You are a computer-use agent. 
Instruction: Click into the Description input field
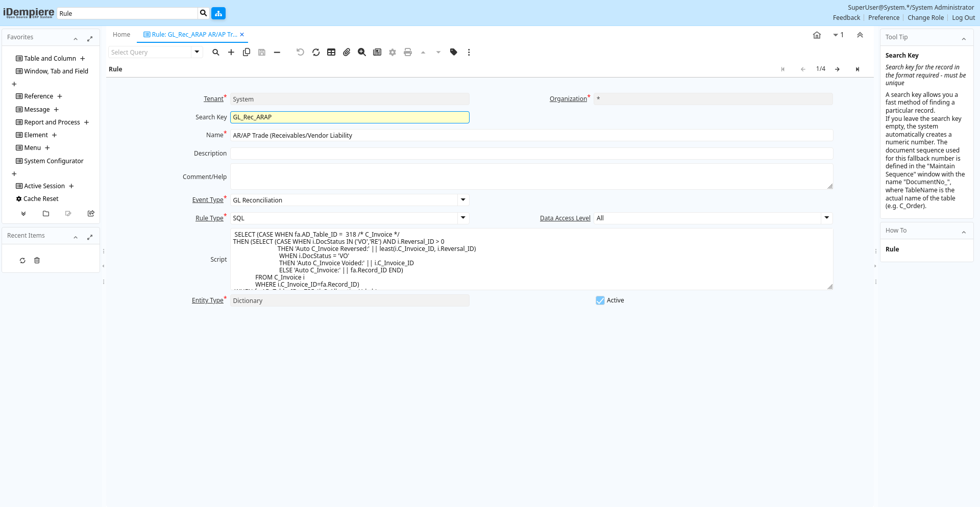(x=531, y=154)
